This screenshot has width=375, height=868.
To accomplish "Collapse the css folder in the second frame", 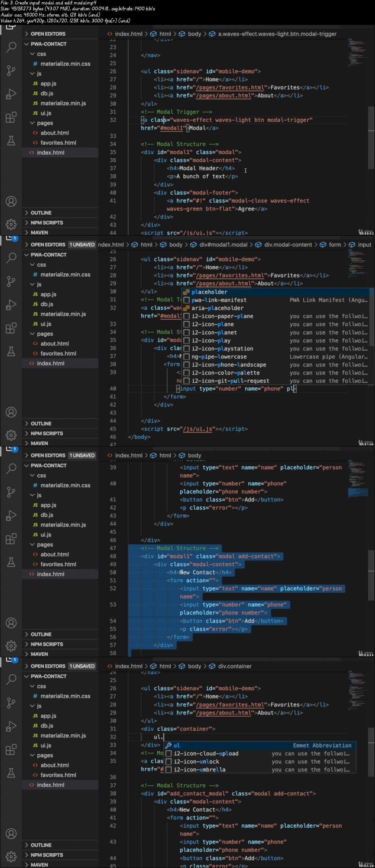I will [32, 265].
